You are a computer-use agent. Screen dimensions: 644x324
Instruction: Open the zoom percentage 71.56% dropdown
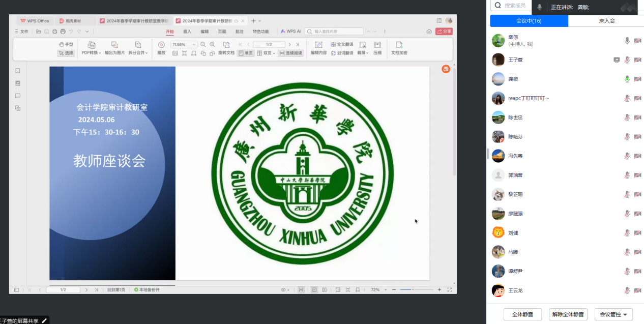[194, 45]
